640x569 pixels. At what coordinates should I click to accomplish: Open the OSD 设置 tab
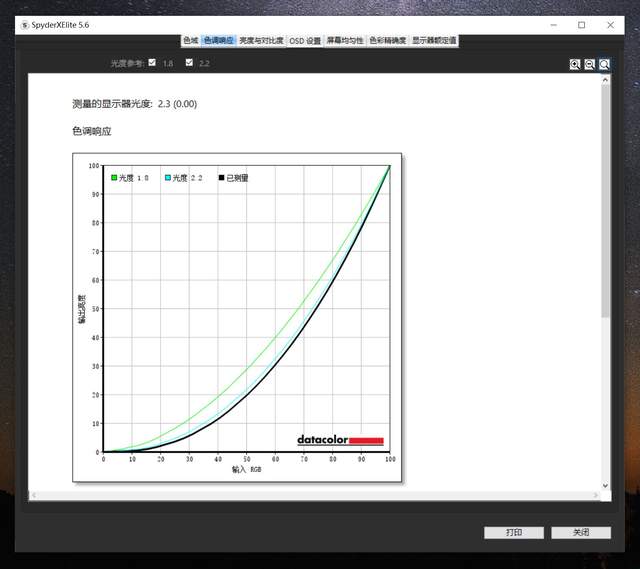click(305, 41)
